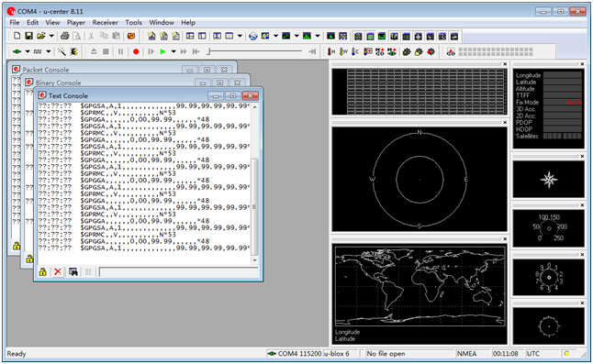
Task: Open the Player menu
Action: (x=76, y=23)
